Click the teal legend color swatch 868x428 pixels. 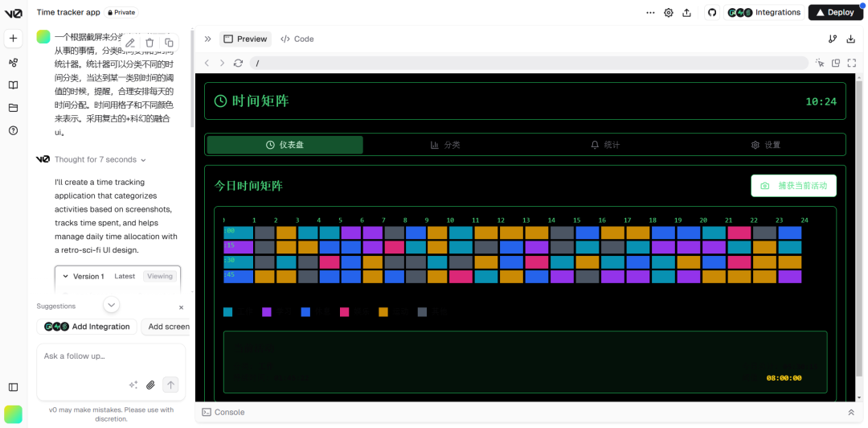coord(228,312)
